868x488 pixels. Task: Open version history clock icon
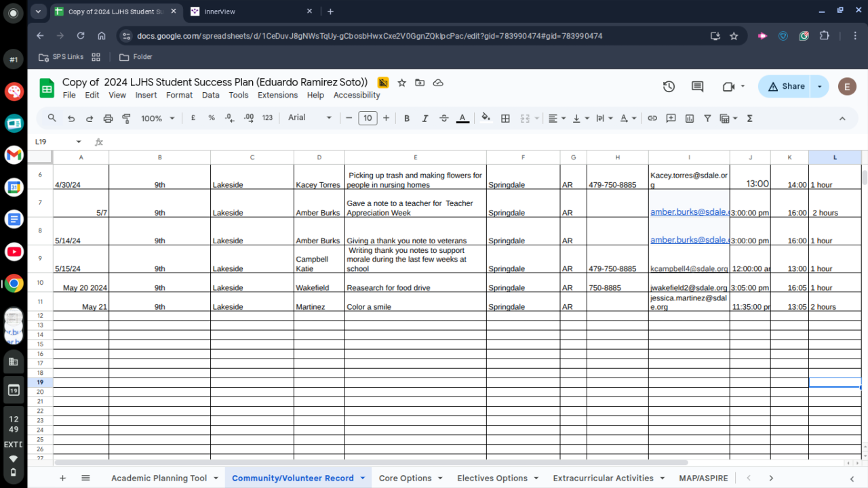(x=669, y=86)
